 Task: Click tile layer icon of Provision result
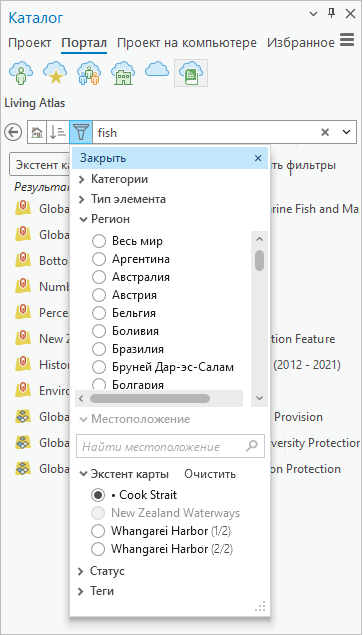tap(23, 417)
